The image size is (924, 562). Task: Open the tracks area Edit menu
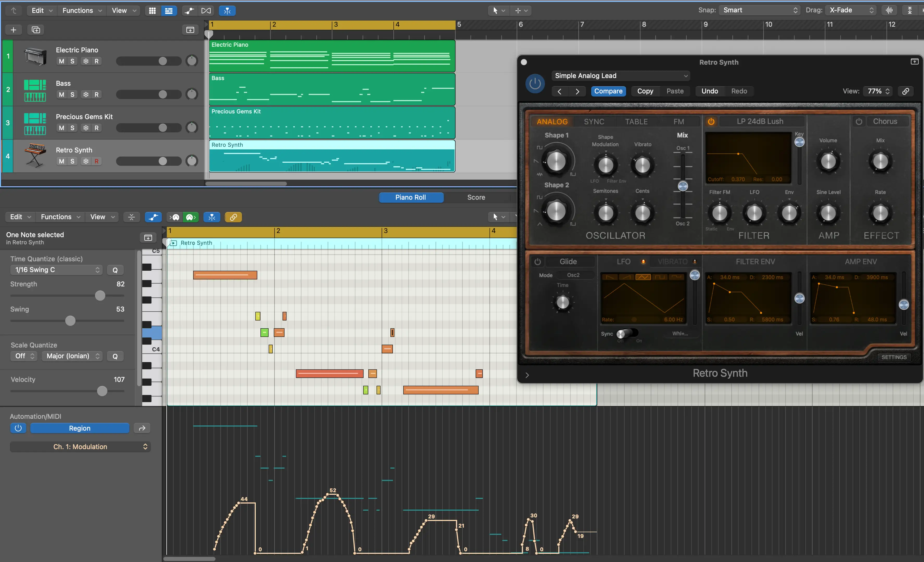coord(42,10)
